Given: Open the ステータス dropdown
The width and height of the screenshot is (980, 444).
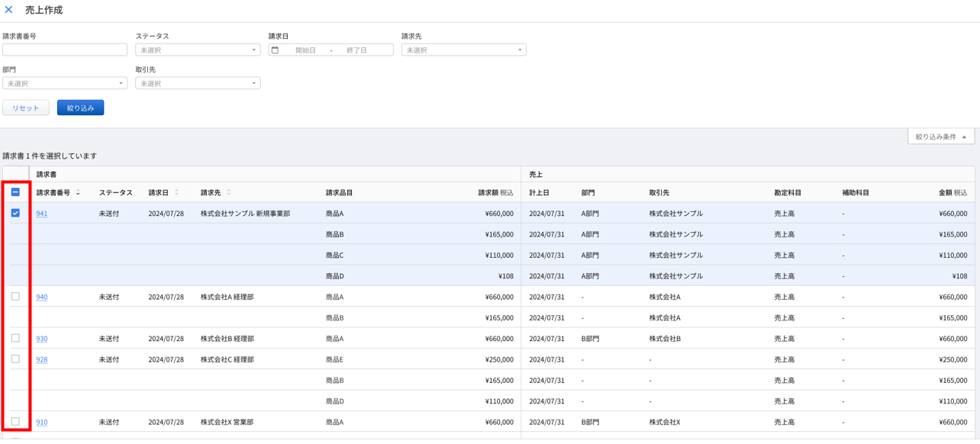Looking at the screenshot, I should pyautogui.click(x=198, y=50).
